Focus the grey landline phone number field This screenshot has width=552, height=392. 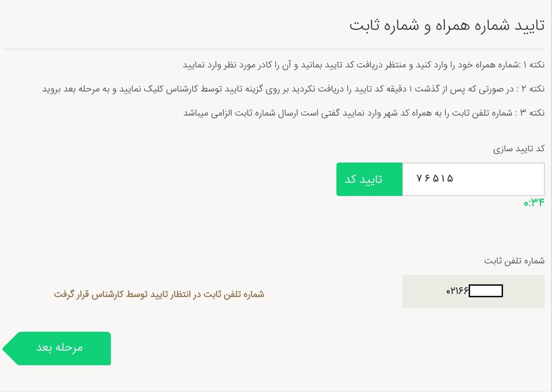(473, 291)
